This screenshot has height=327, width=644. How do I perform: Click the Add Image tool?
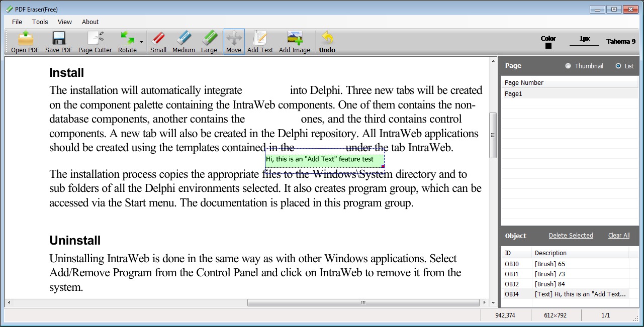pyautogui.click(x=294, y=41)
